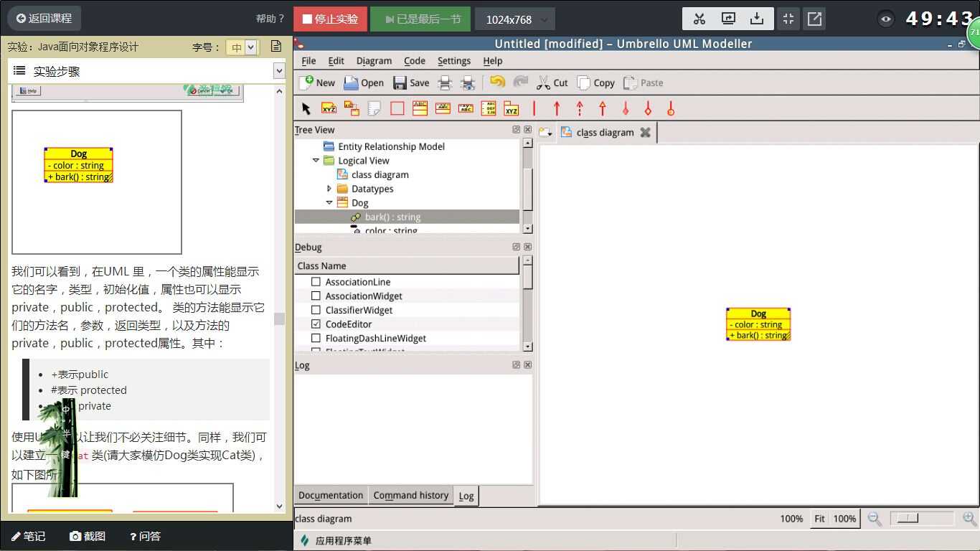Switch to the Documentation tab
Viewport: 980px width, 551px height.
pos(331,495)
